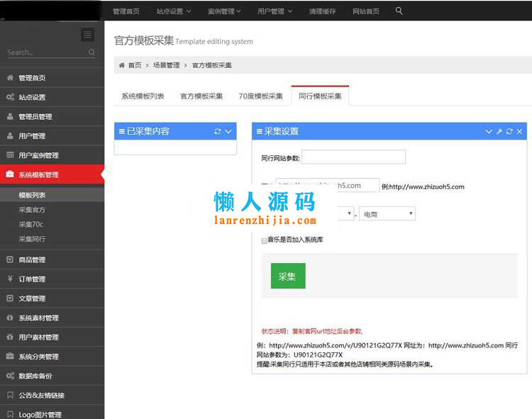The image size is (532, 419).
Task: Click the 同行网站参数 input field
Action: [353, 157]
